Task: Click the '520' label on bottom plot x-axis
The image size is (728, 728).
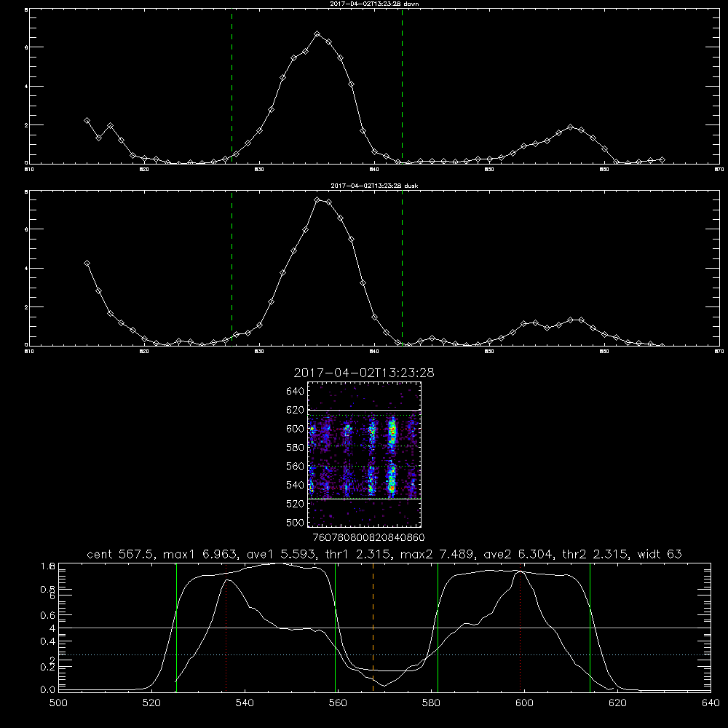Action: pos(151,703)
